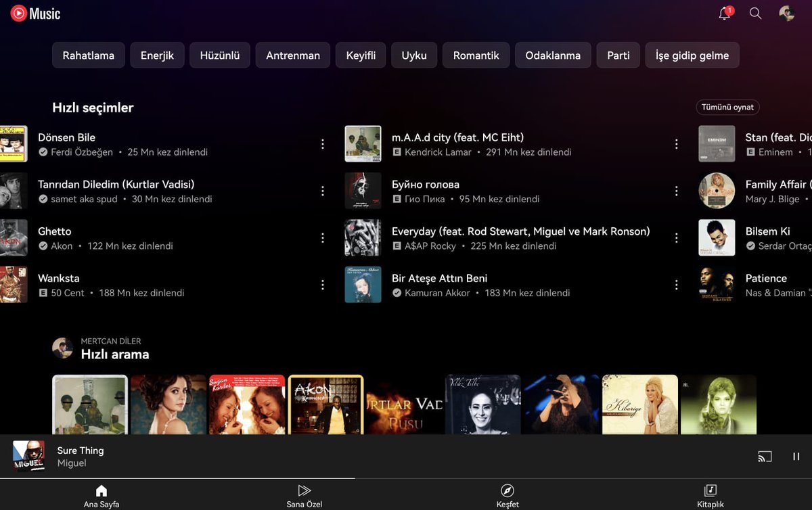This screenshot has height=510, width=812.
Task: Open artist link A$AP Rocky
Action: coord(430,246)
